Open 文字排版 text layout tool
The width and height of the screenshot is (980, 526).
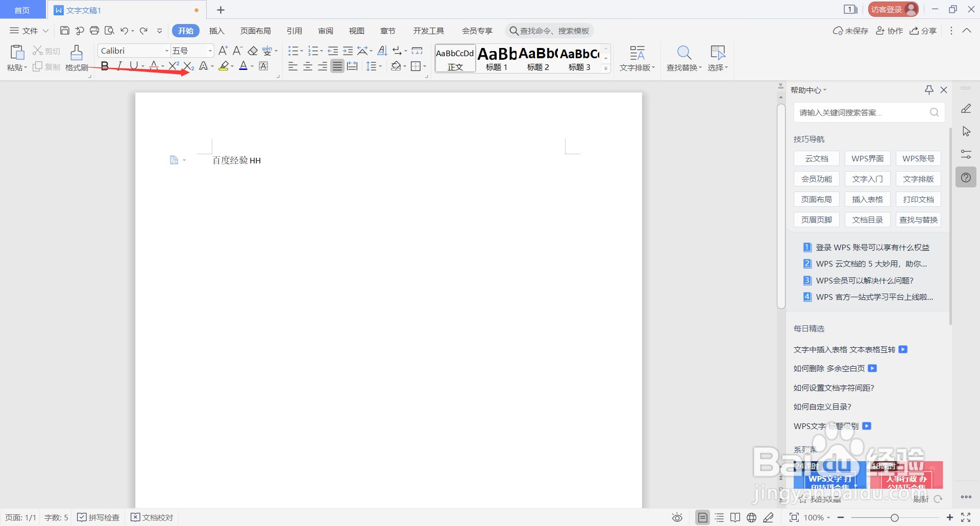[x=637, y=58]
